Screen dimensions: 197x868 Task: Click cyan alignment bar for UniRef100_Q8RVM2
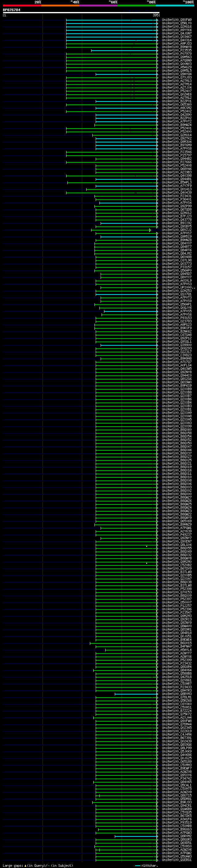point(136,836)
